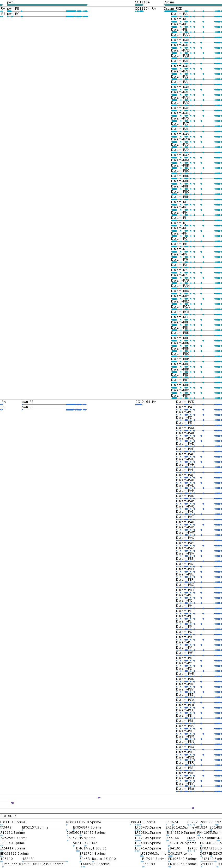Open the Dscam-RAM transcript
The width and height of the screenshot is (222, 868).
(180, 97)
